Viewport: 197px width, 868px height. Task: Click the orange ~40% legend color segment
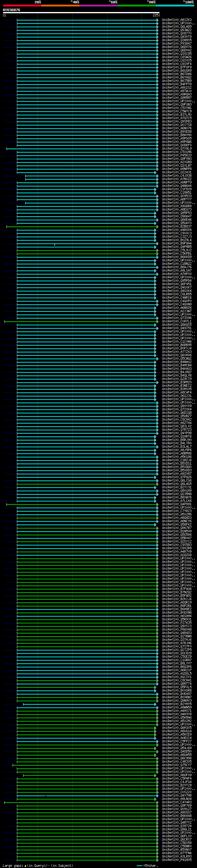[x=60, y=6]
